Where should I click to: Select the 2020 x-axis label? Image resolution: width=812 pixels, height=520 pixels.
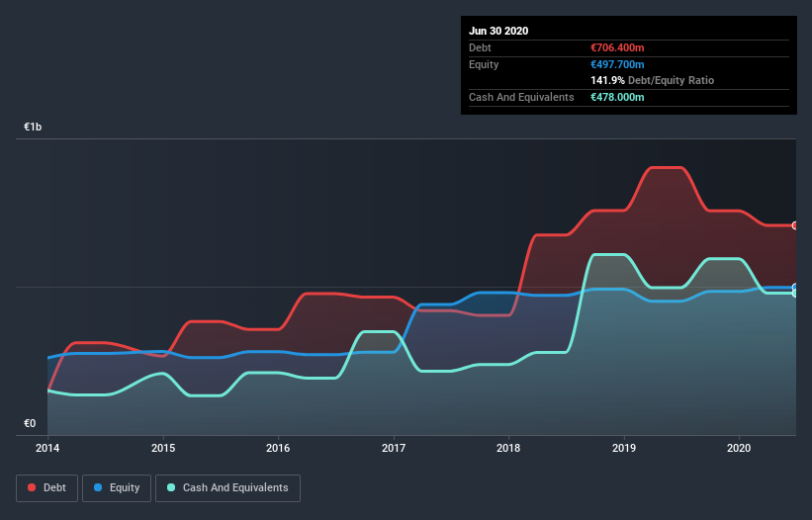click(x=739, y=448)
